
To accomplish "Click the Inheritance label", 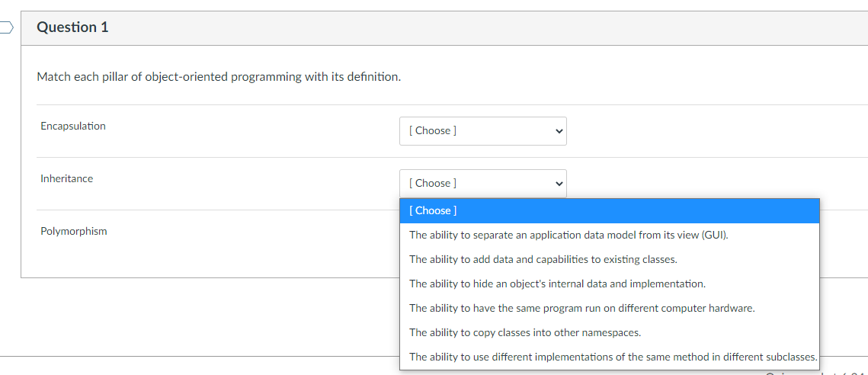I will 67,178.
